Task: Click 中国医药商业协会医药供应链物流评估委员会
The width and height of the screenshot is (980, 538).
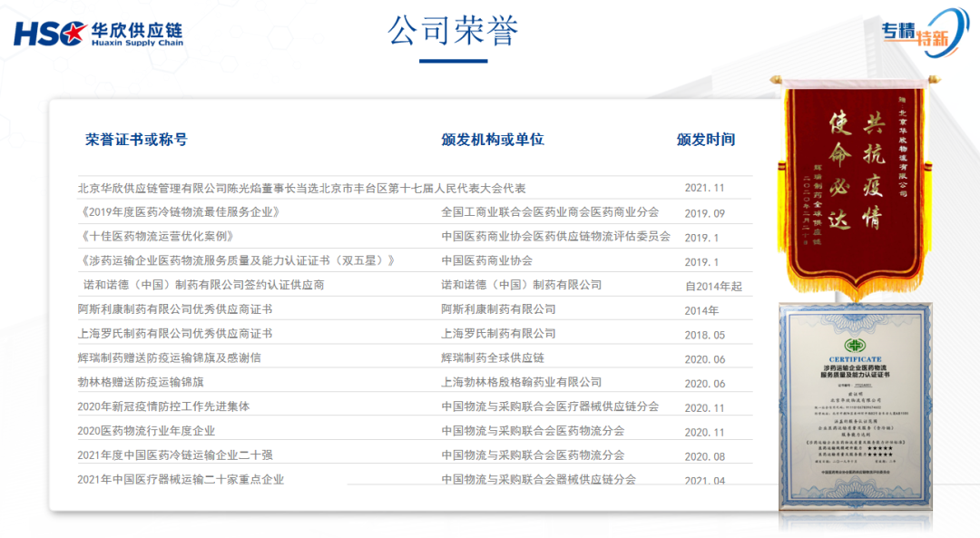Action: coord(555,237)
